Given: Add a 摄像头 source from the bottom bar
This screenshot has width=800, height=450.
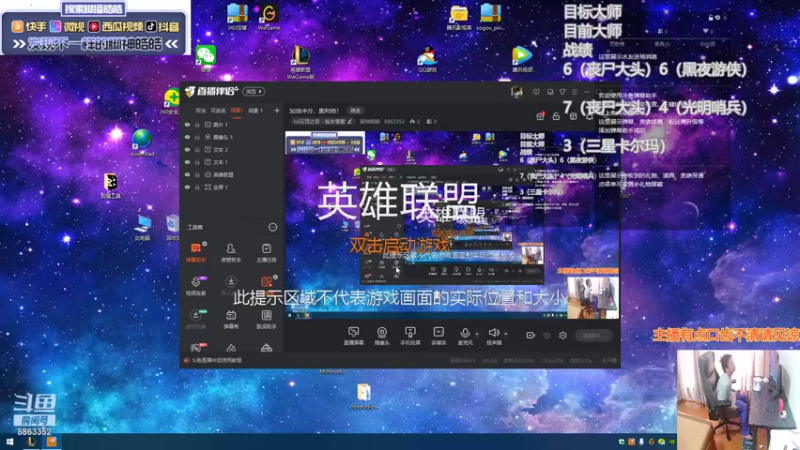Looking at the screenshot, I should [382, 336].
